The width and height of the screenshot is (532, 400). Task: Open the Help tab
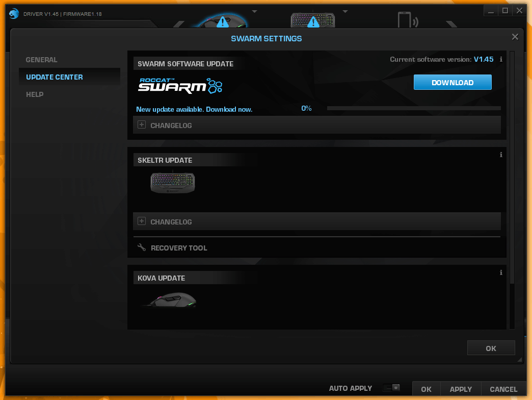click(35, 94)
